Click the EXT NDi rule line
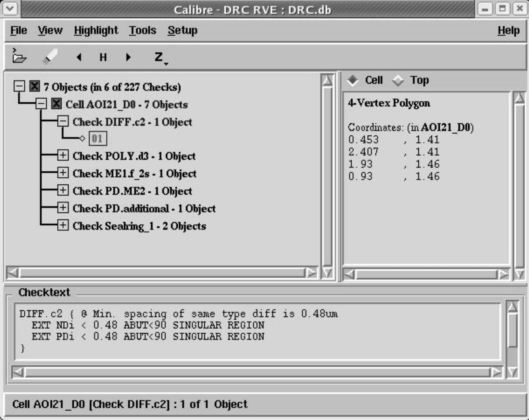The height and width of the screenshot is (420, 529). pos(148,325)
